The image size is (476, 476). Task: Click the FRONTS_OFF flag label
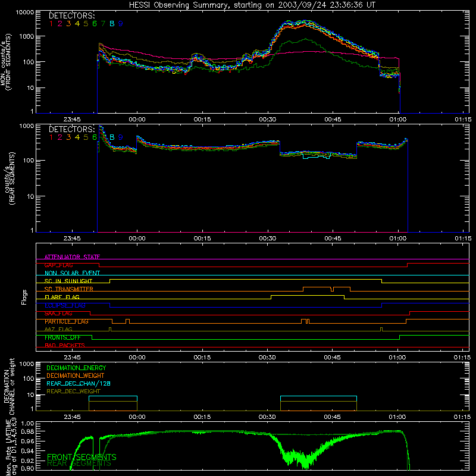tap(62, 337)
